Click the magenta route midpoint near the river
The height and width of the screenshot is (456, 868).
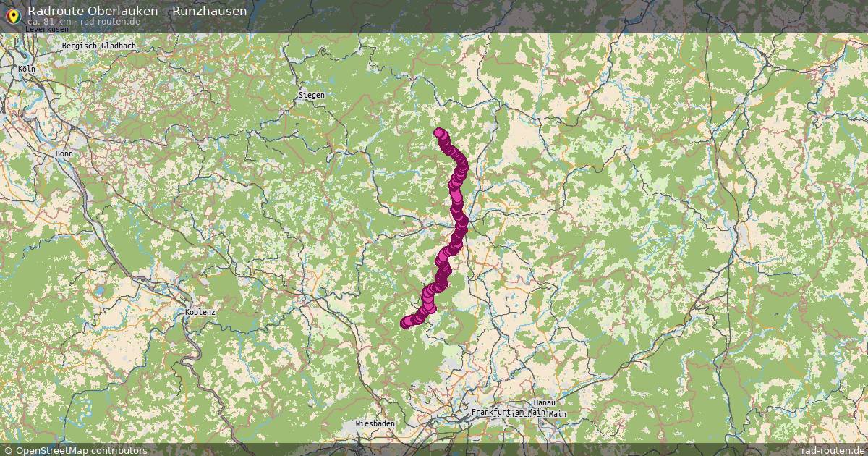click(459, 217)
